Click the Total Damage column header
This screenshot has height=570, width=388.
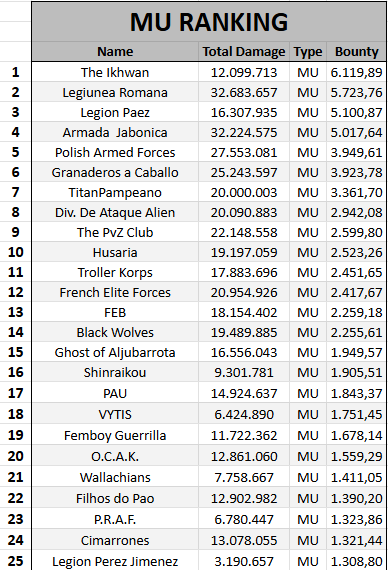(x=244, y=52)
